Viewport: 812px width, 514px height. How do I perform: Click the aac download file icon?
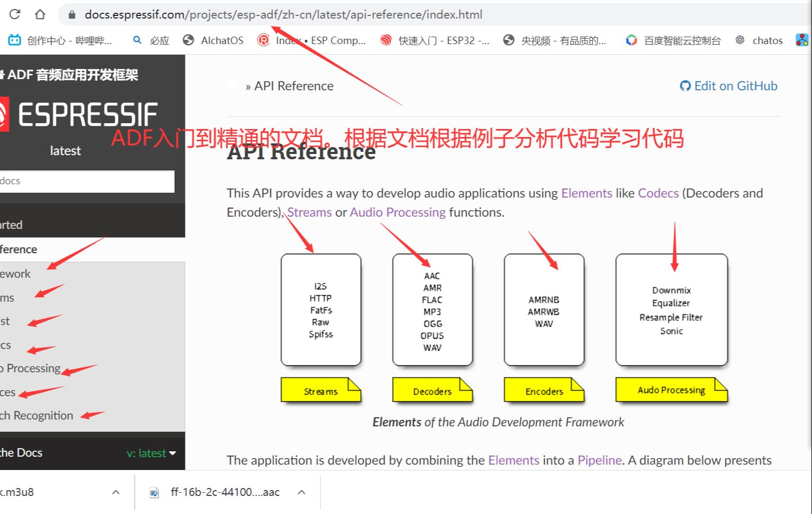click(x=154, y=493)
